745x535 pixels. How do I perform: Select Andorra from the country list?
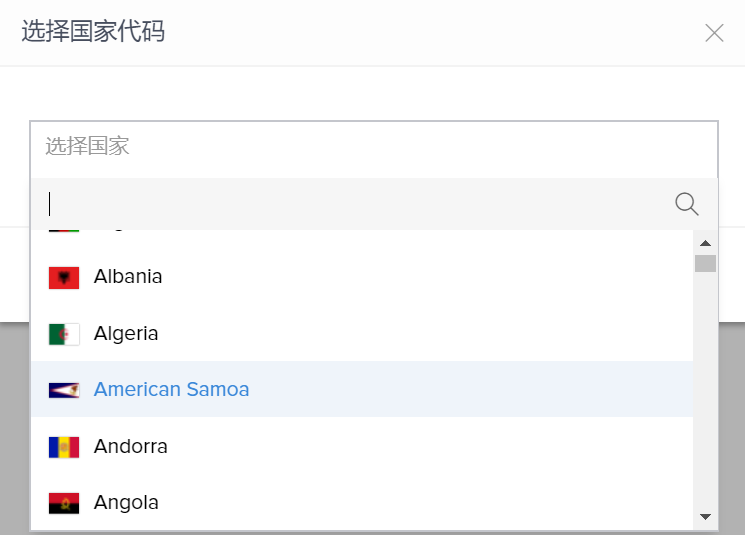(x=131, y=447)
